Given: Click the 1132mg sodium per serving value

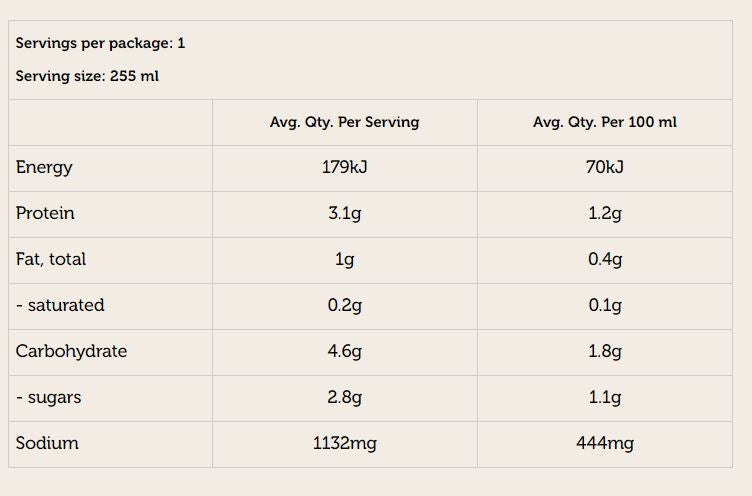Looking at the screenshot, I should pyautogui.click(x=344, y=443).
